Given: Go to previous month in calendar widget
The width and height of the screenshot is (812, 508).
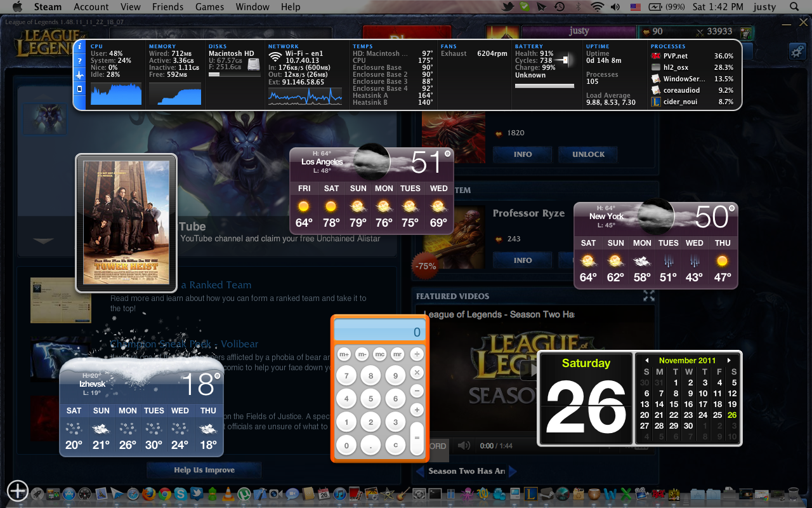Looking at the screenshot, I should click(646, 360).
